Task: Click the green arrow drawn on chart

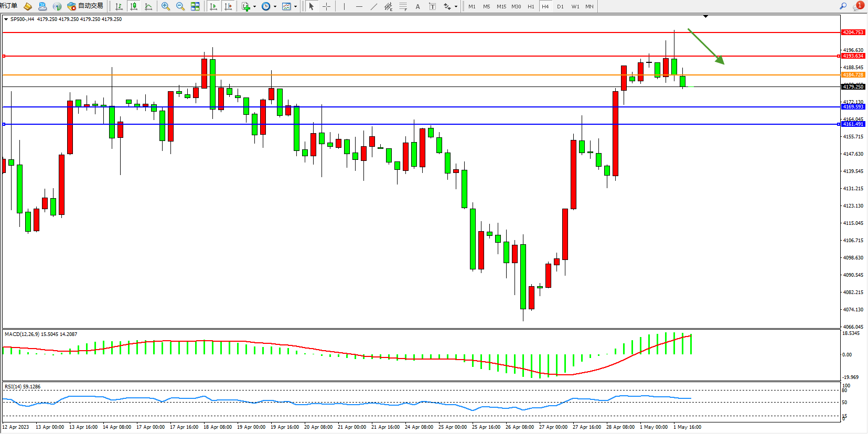Action: pos(706,46)
